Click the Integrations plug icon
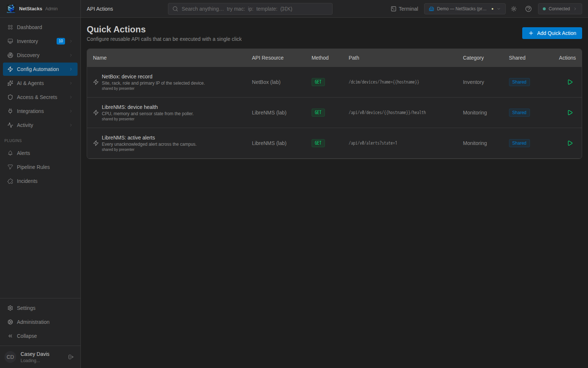This screenshot has height=368, width=588. [10, 111]
